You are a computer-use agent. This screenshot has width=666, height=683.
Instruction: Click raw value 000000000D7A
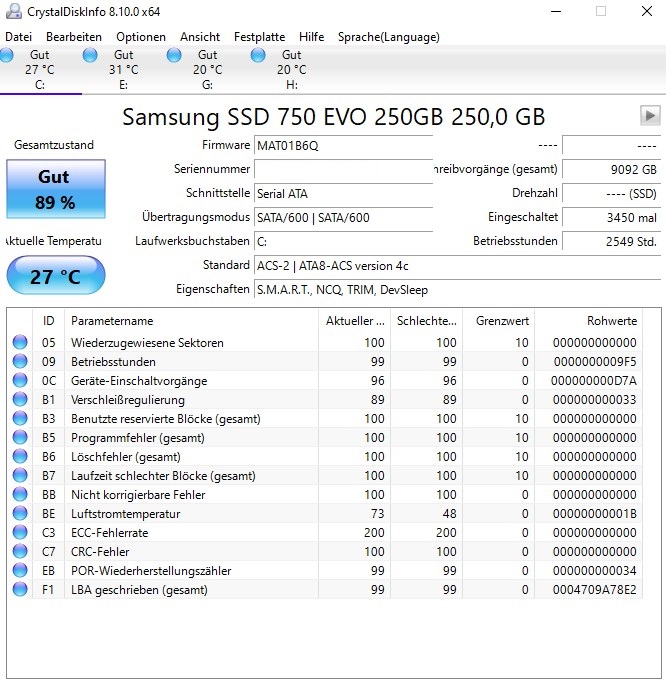click(594, 381)
